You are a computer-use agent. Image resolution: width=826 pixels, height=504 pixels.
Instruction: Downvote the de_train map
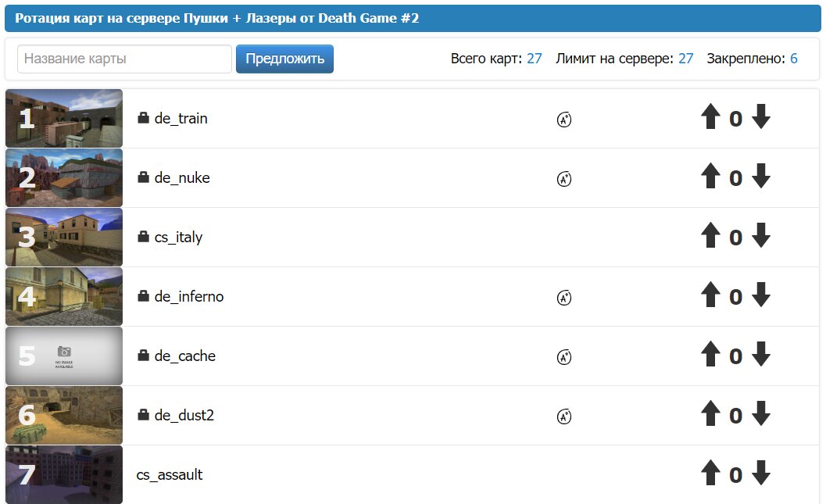pos(761,118)
